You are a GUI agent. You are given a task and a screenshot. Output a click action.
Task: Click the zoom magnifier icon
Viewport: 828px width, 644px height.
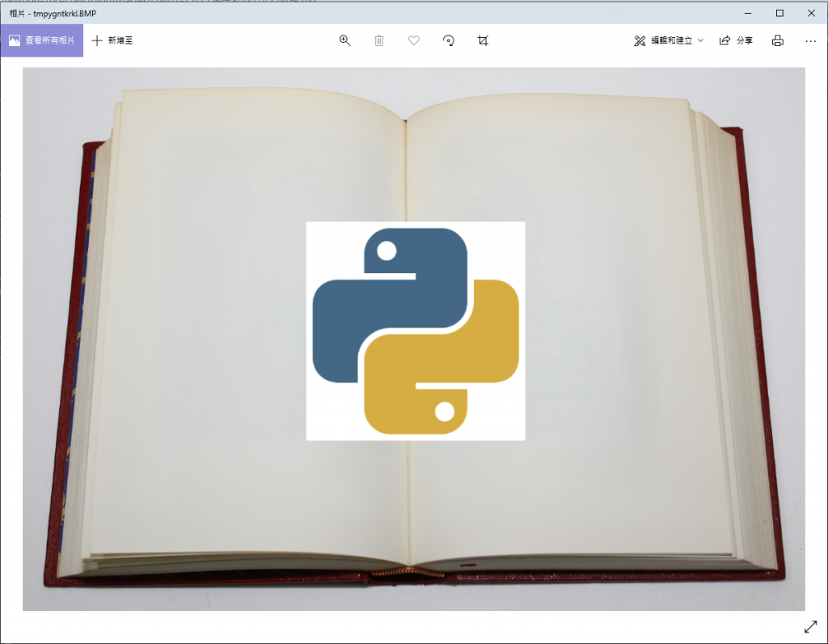(x=344, y=40)
